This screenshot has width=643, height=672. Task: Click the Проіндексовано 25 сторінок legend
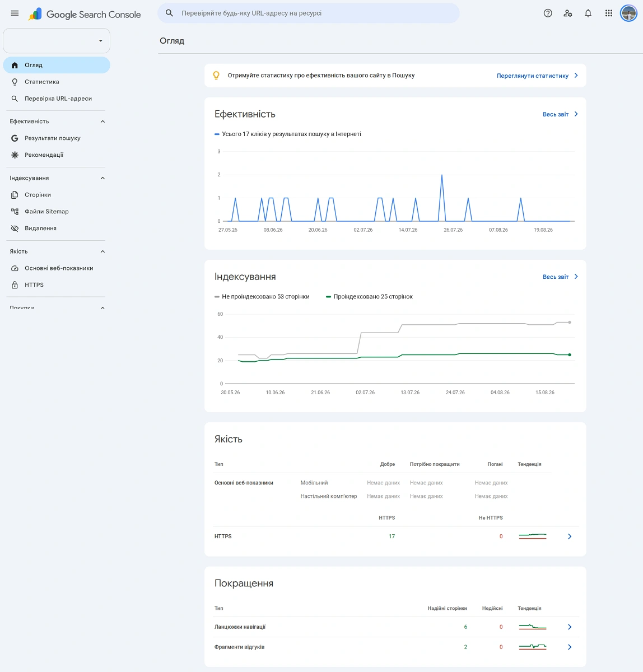(x=369, y=297)
